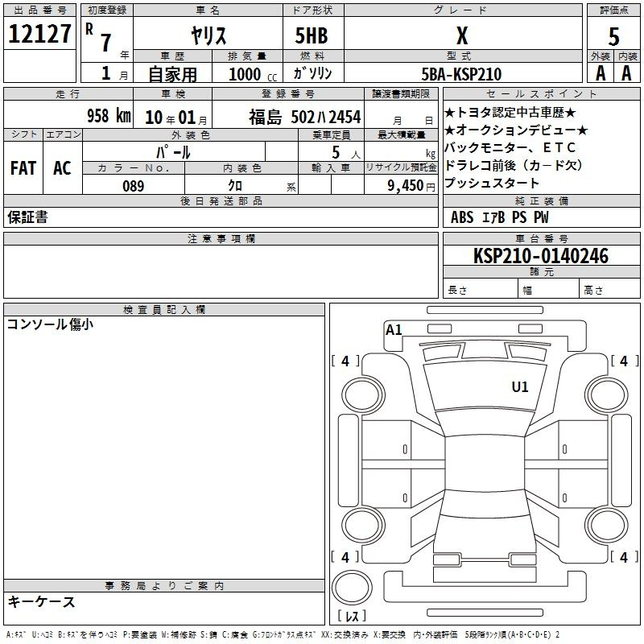The width and height of the screenshot is (644, 644).
Task: Click the overall score 5 under 評価点
Action: (x=613, y=36)
